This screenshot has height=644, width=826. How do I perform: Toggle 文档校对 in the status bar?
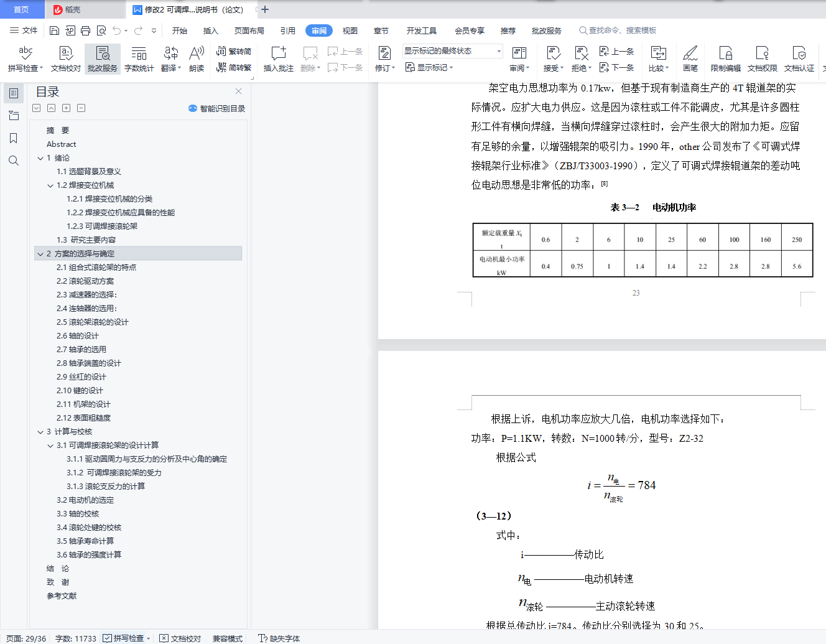[x=180, y=638]
